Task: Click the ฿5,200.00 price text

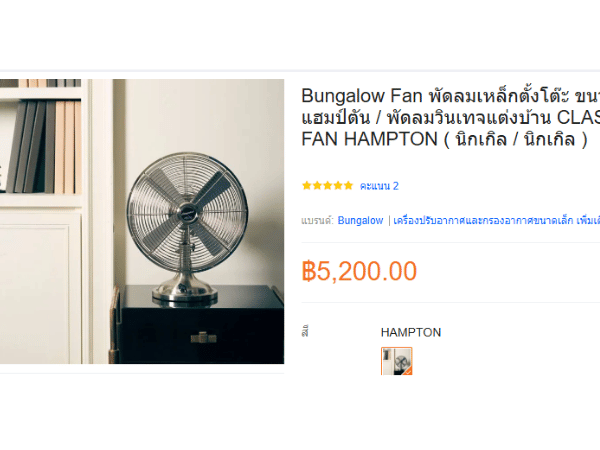Action: point(359,271)
